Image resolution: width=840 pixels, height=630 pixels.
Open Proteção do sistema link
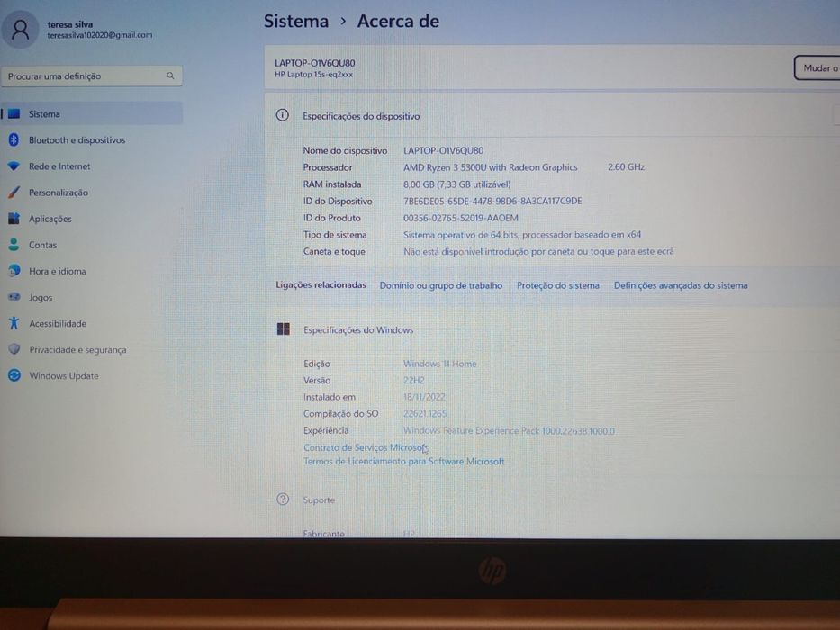(557, 285)
